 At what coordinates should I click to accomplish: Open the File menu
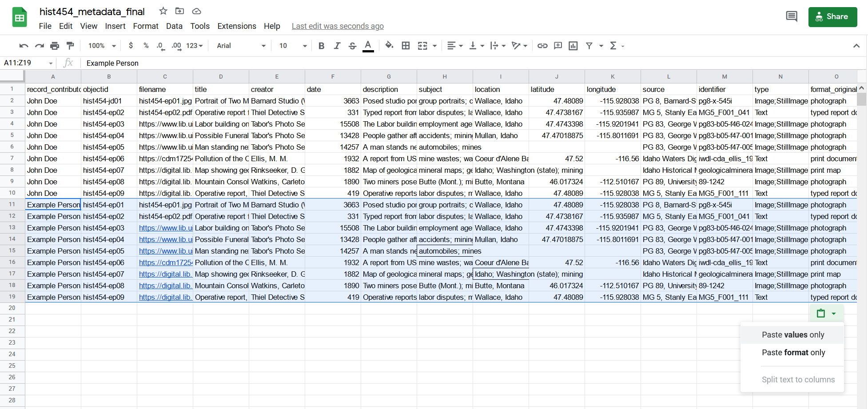click(45, 26)
